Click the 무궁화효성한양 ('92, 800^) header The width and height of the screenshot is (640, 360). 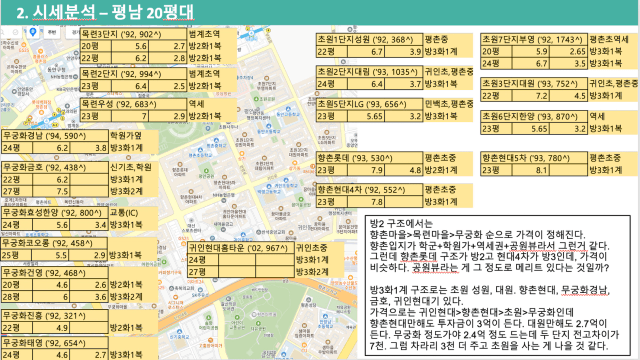click(55, 213)
